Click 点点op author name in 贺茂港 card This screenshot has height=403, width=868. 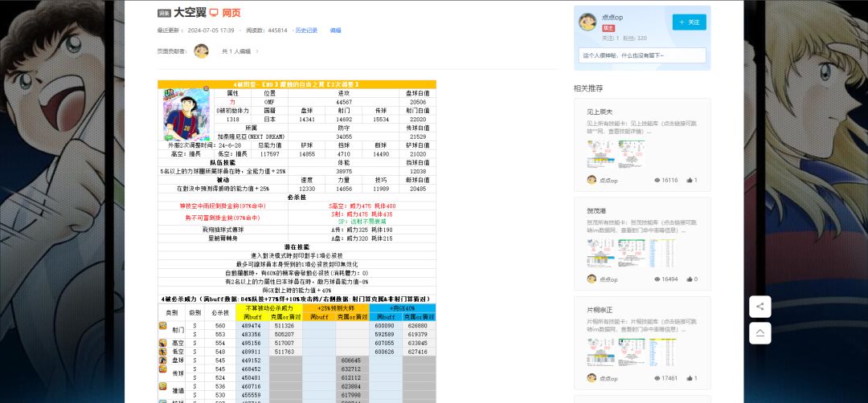point(609,279)
